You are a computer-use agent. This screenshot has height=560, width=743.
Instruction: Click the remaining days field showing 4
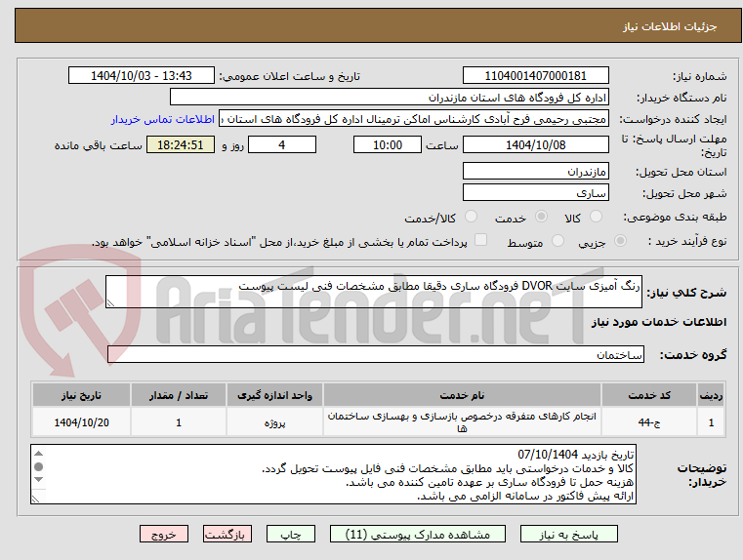point(282,144)
